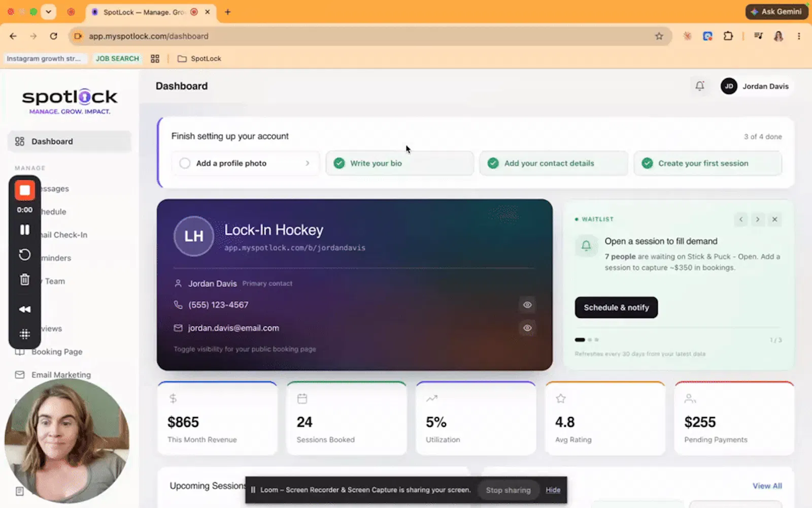Screen dimensions: 812x508
Task: Click Ask Gemini button
Action: tap(776, 11)
